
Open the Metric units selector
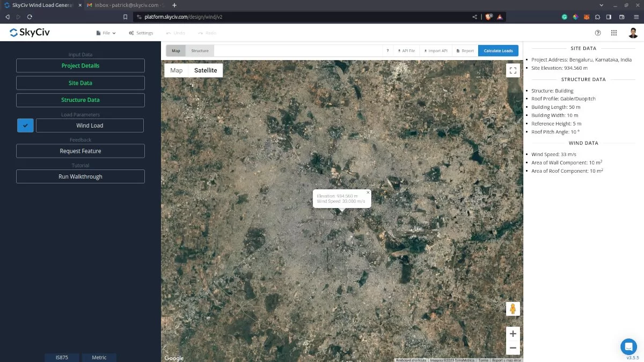point(99,357)
